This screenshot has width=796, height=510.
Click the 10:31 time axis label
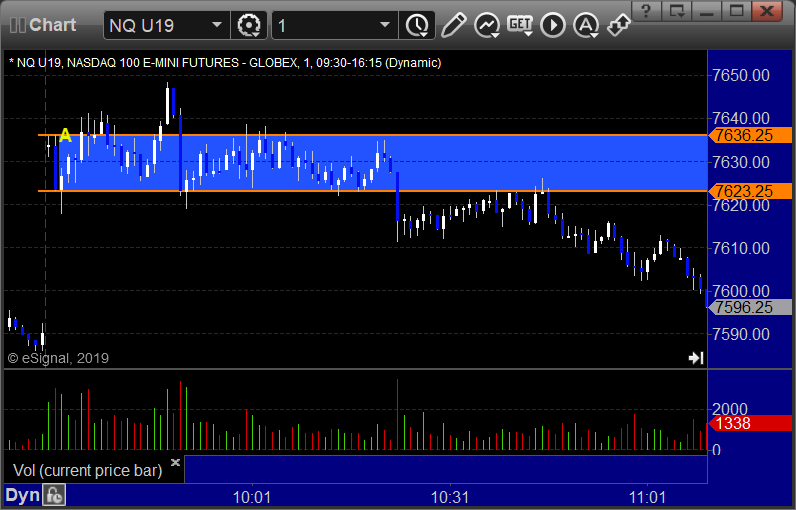tap(449, 497)
